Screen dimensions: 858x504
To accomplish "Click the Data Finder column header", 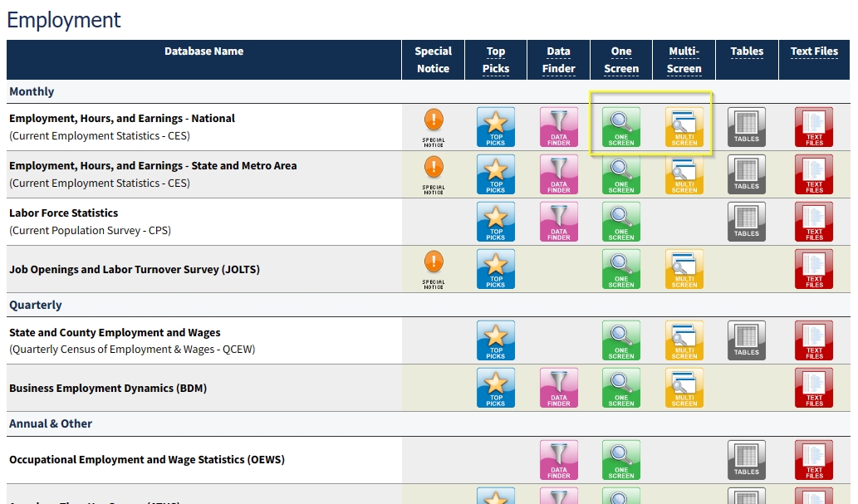I will pyautogui.click(x=559, y=60).
